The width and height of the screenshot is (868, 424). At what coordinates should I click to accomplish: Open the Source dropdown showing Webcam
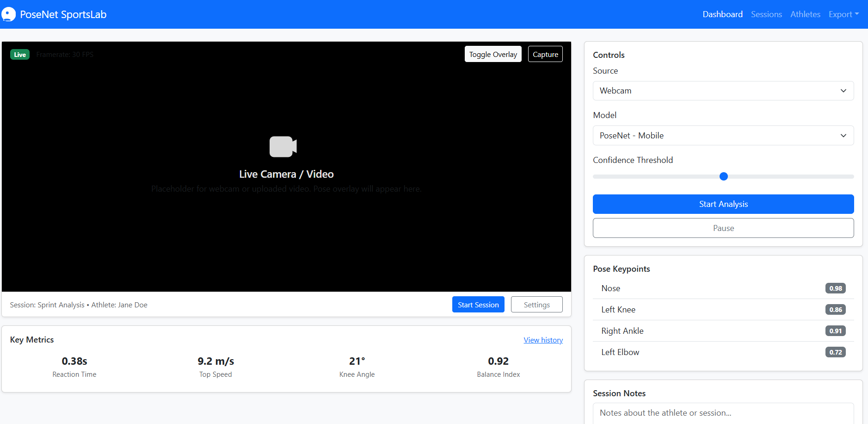[x=723, y=91]
